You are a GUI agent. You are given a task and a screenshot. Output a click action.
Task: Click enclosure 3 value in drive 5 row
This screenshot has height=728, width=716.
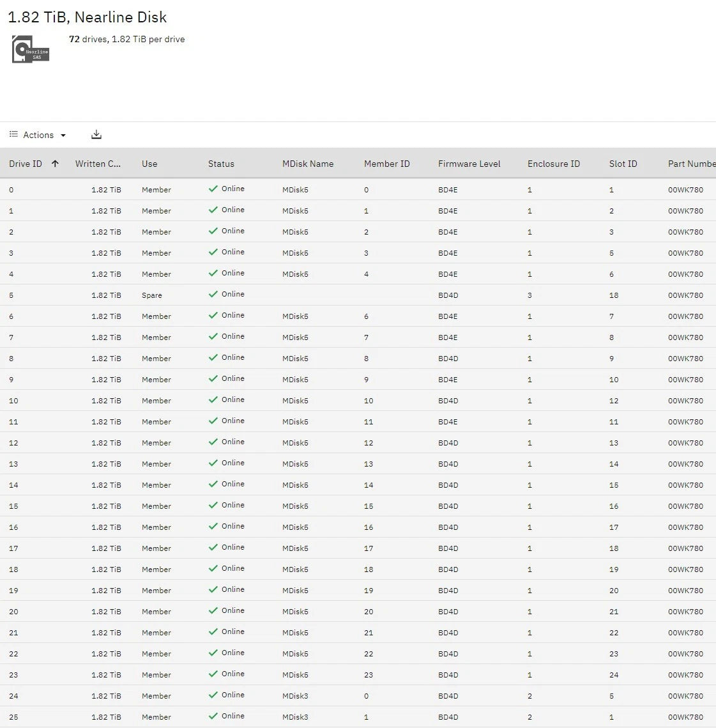[x=529, y=295]
